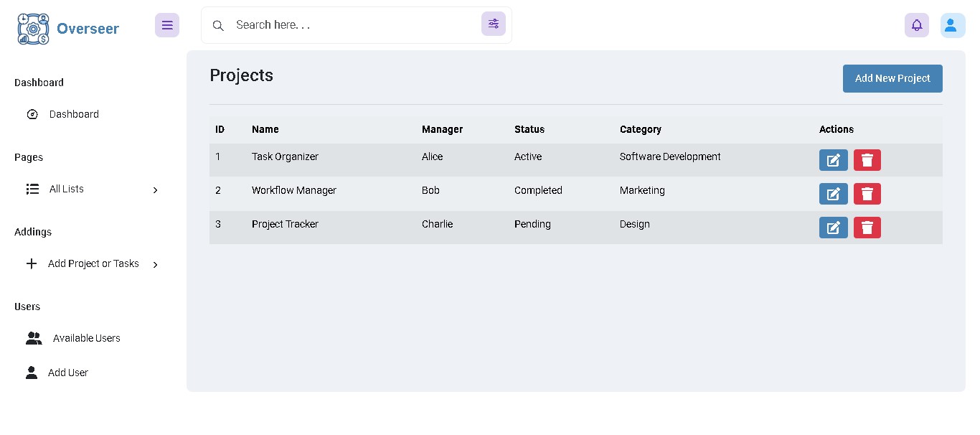Click the Overseer logo
Image resolution: width=980 pixels, height=435 pixels.
[68, 29]
